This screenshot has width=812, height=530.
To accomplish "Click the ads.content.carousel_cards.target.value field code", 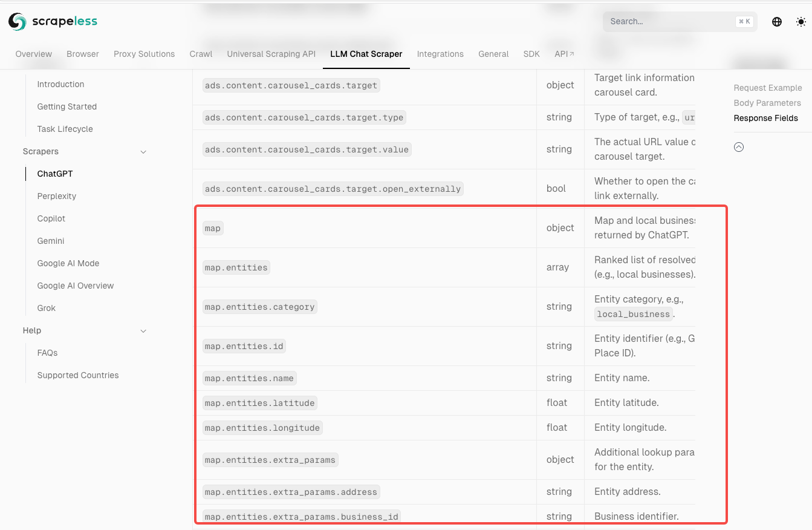I will coord(307,149).
